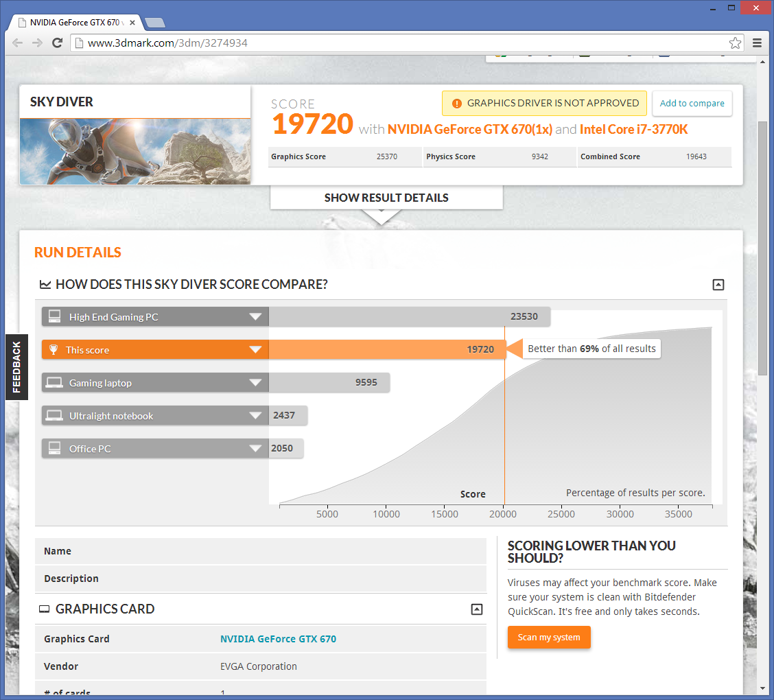Click the main 19720 score number

tap(312, 124)
